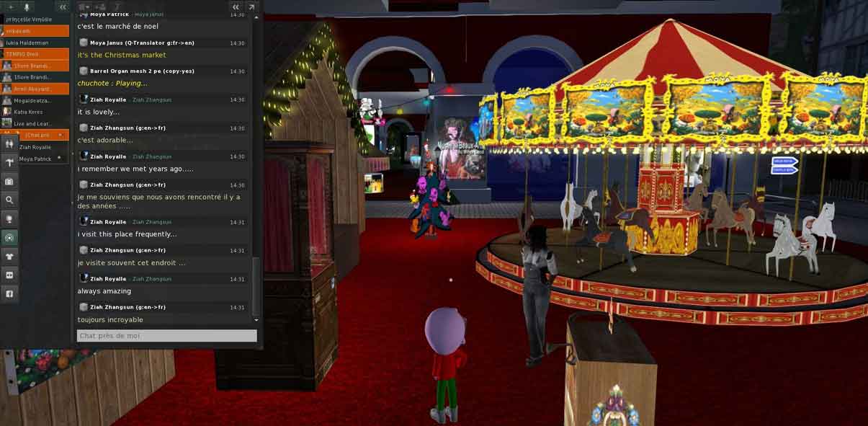Click Moya Patrick in nearby list
This screenshot has width=868, height=426.
tap(35, 159)
